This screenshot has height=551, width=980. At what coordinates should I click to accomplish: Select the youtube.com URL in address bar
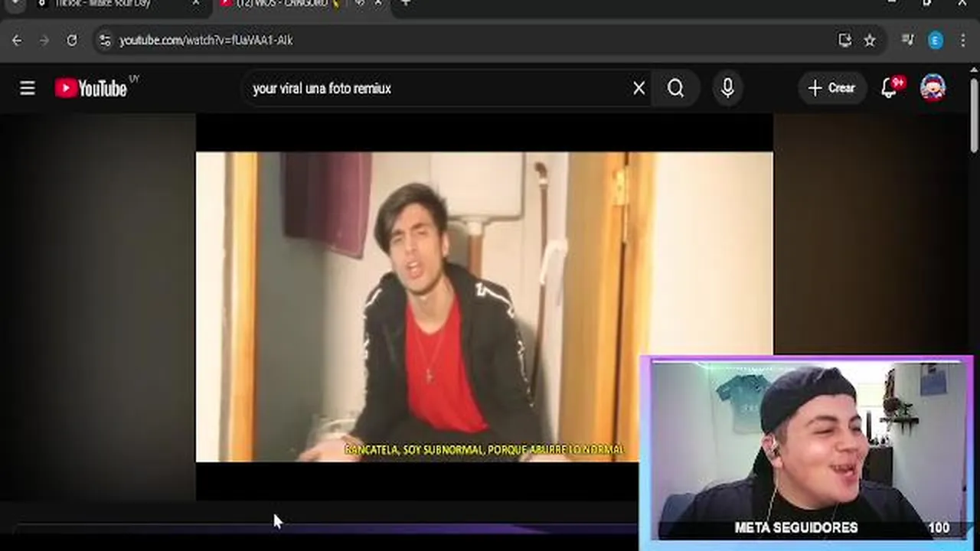pos(206,40)
